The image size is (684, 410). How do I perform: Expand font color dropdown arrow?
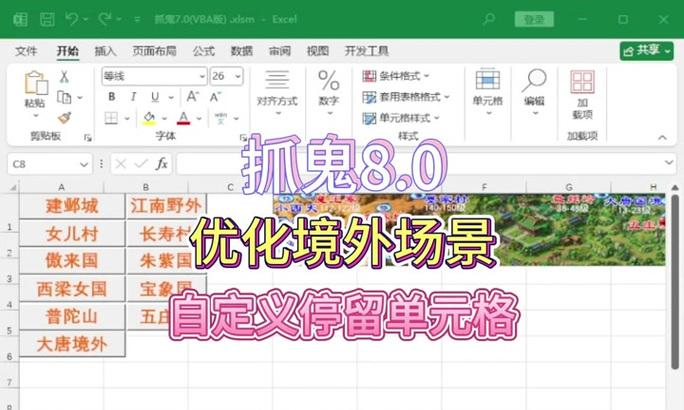199,118
